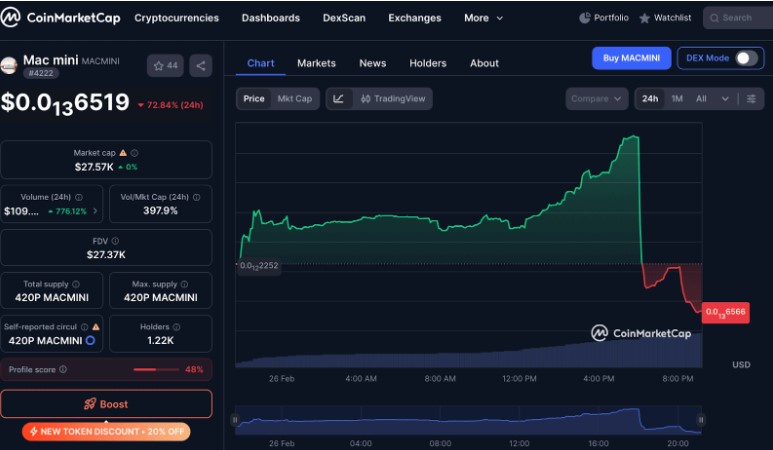Show Self-reported circulating supply info icon

(84, 327)
